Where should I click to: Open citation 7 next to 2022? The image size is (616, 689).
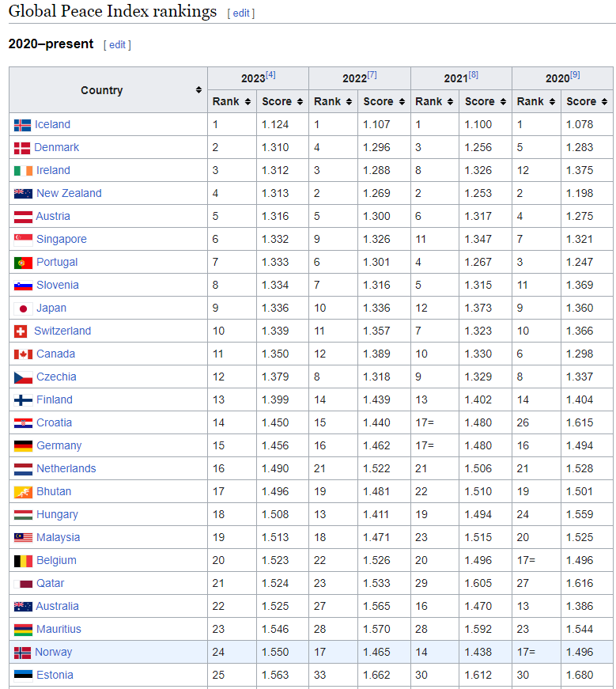372,75
